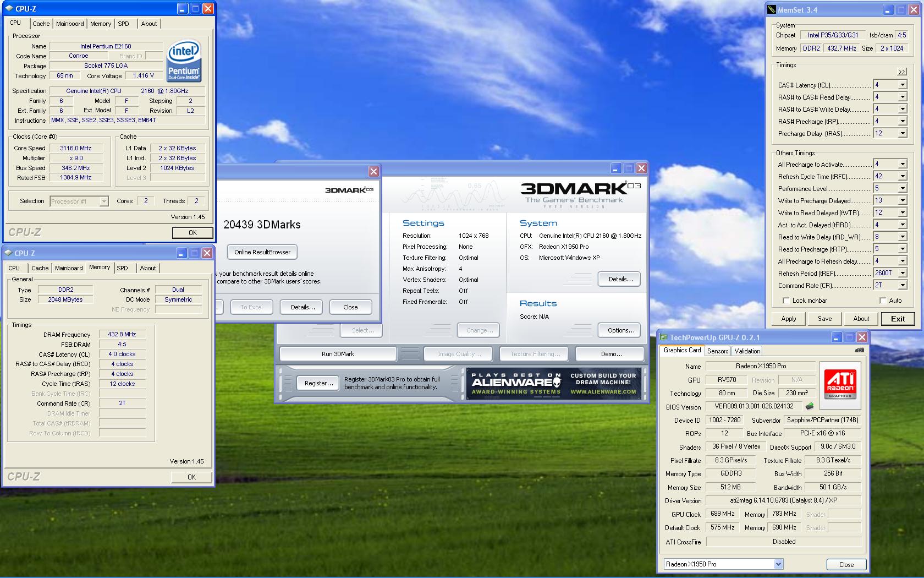The height and width of the screenshot is (578, 924).
Task: Open Memory tab in top CPU-Z window
Action: [101, 24]
